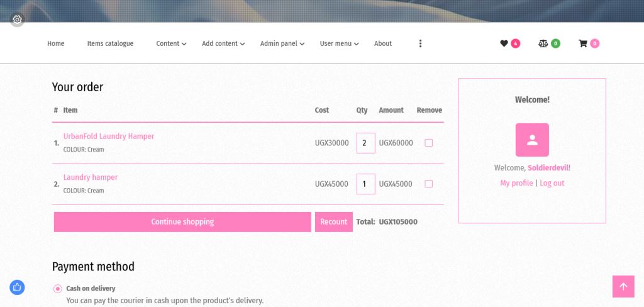
Task: Go to Items catalogue menu item
Action: click(110, 43)
